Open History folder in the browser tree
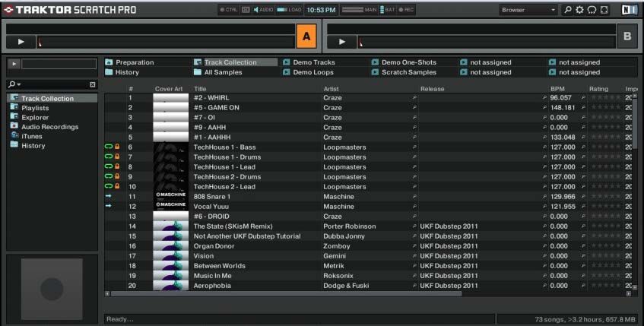Viewport: 644px width, 326px height. click(x=33, y=146)
